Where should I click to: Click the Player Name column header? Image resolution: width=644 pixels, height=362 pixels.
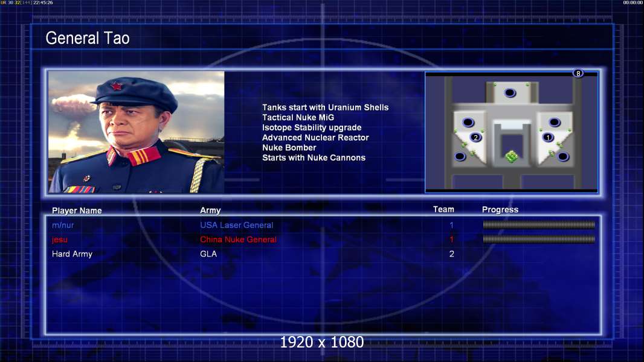point(77,211)
